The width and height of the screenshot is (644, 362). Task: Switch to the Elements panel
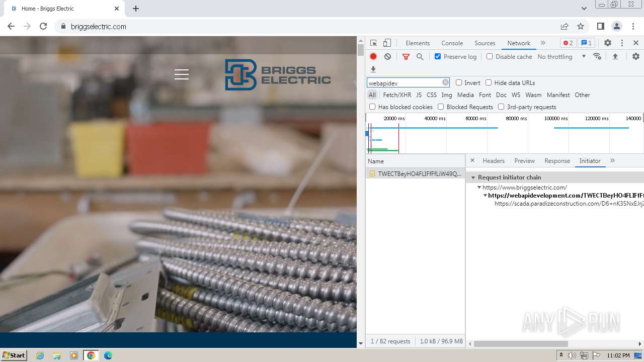(x=418, y=43)
